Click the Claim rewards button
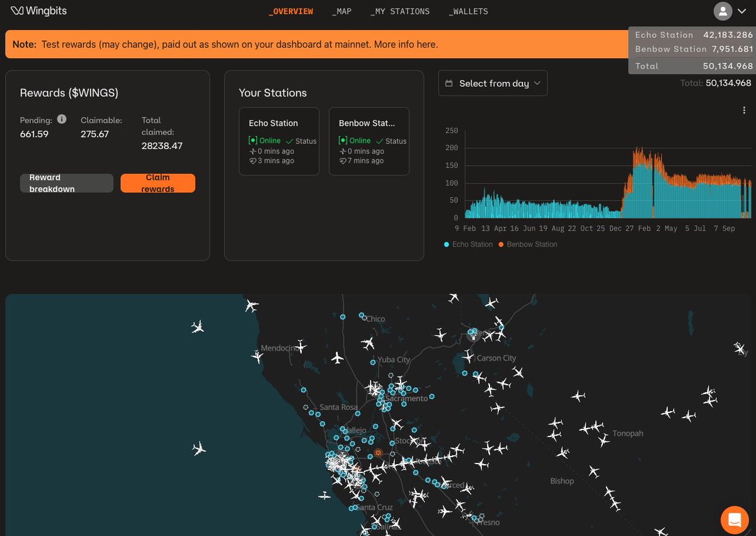Screen dimensions: 756x536 tap(157, 184)
